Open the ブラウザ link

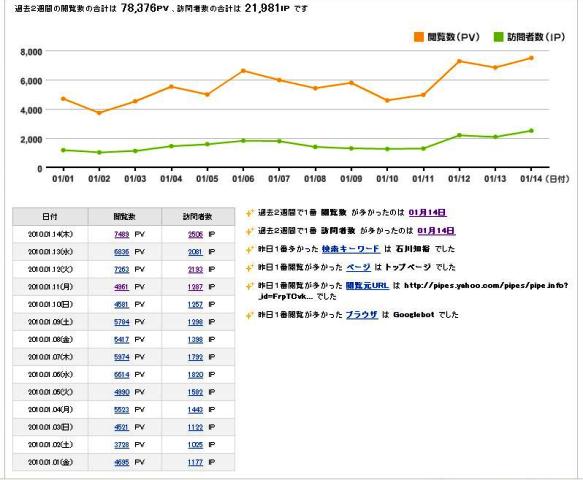[362, 315]
